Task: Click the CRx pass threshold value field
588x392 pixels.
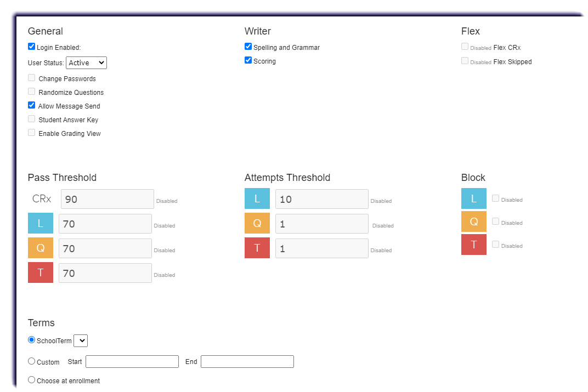Action: tap(107, 198)
